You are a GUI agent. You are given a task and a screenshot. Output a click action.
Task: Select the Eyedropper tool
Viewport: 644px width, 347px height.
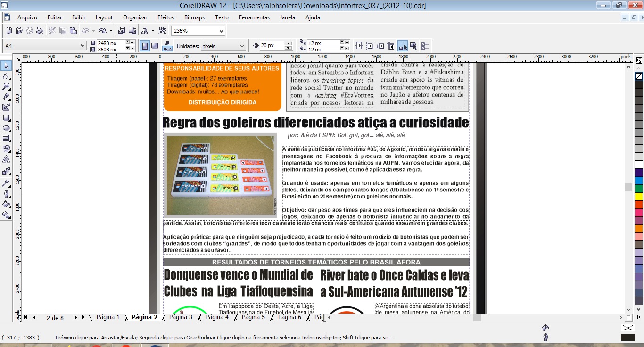6,182
